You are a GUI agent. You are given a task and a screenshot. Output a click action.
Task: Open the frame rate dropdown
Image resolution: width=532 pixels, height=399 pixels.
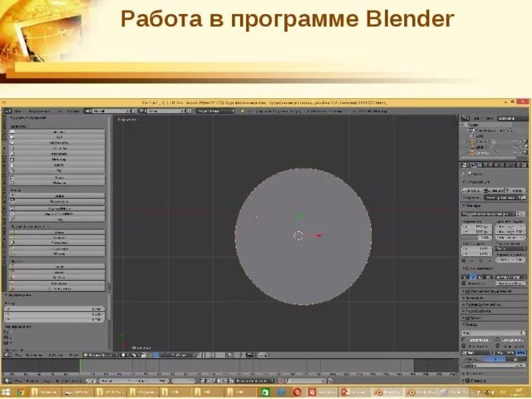[x=510, y=249]
